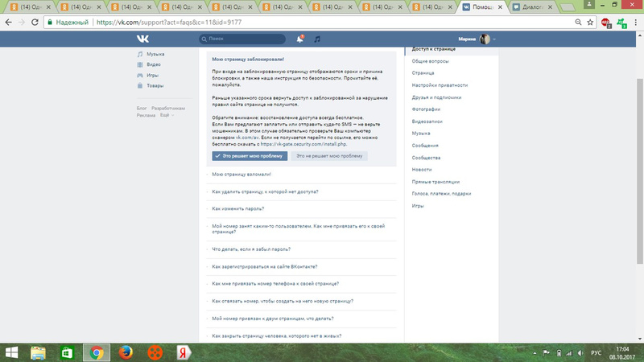Open the music note icon in header
The image size is (644, 362).
[317, 39]
